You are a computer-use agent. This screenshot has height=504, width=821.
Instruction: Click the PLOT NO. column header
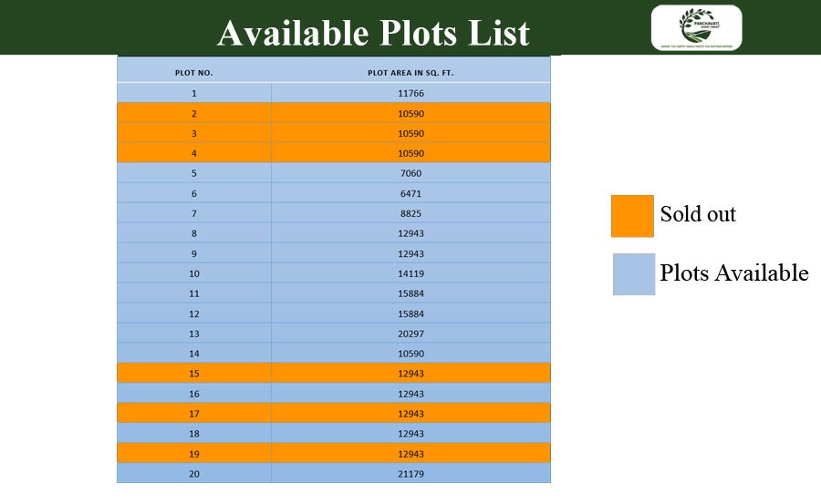click(x=194, y=72)
